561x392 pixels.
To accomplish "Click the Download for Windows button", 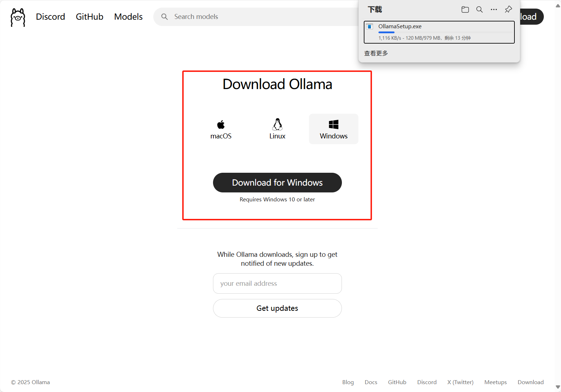I will tap(277, 183).
